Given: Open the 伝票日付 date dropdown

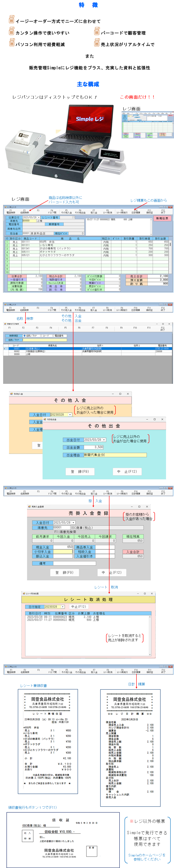Looking at the screenshot, I should click(x=39, y=218).
